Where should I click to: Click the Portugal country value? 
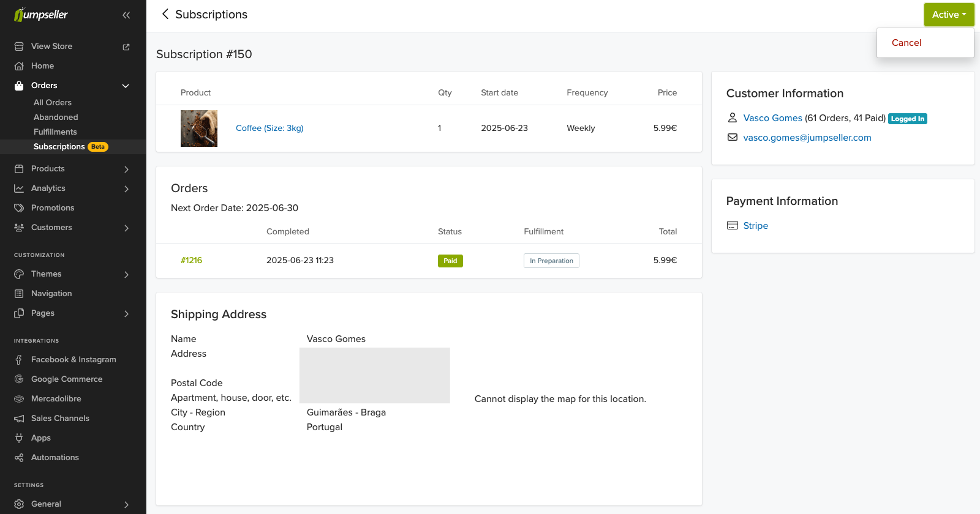pos(325,427)
